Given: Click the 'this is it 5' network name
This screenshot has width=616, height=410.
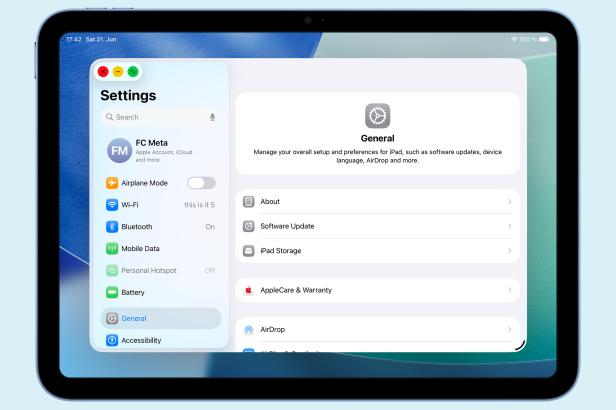Looking at the screenshot, I should click(x=200, y=205).
